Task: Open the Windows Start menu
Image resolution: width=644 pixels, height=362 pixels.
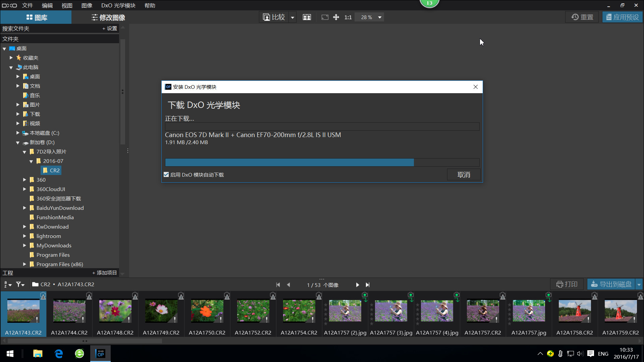Action: [10, 353]
